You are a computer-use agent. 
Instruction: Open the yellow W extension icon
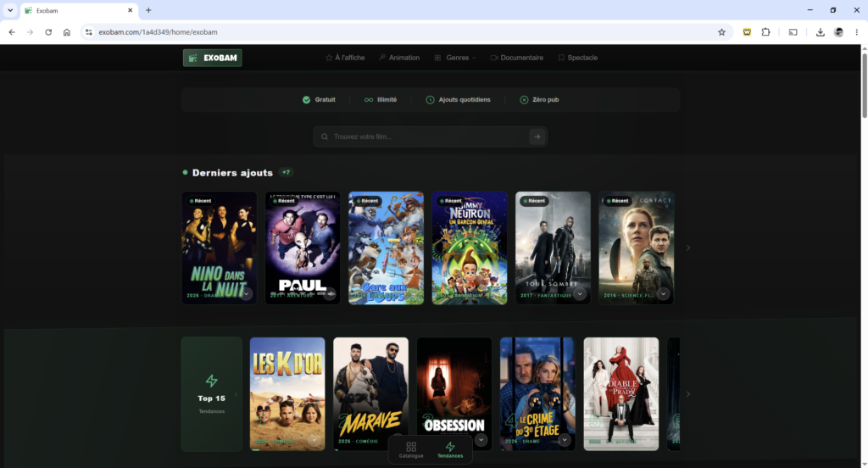[747, 32]
